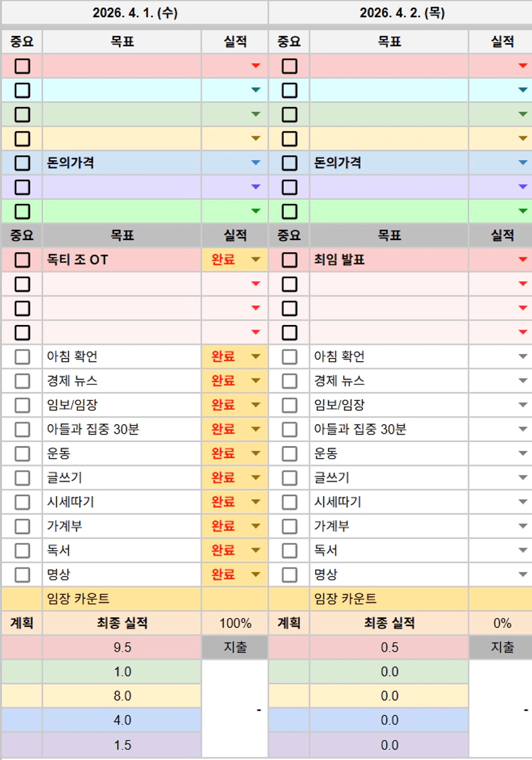Select the red cell showing 9.5
Image resolution: width=532 pixels, height=760 pixels.
point(122,647)
